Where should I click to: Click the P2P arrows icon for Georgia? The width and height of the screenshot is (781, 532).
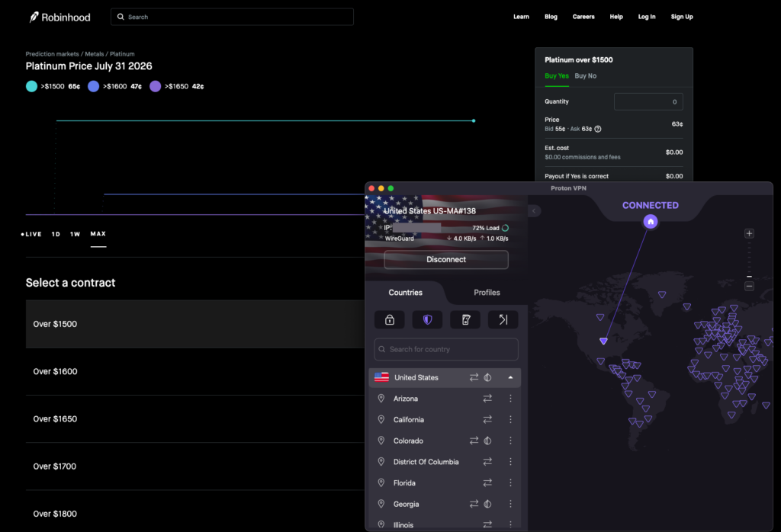(474, 504)
